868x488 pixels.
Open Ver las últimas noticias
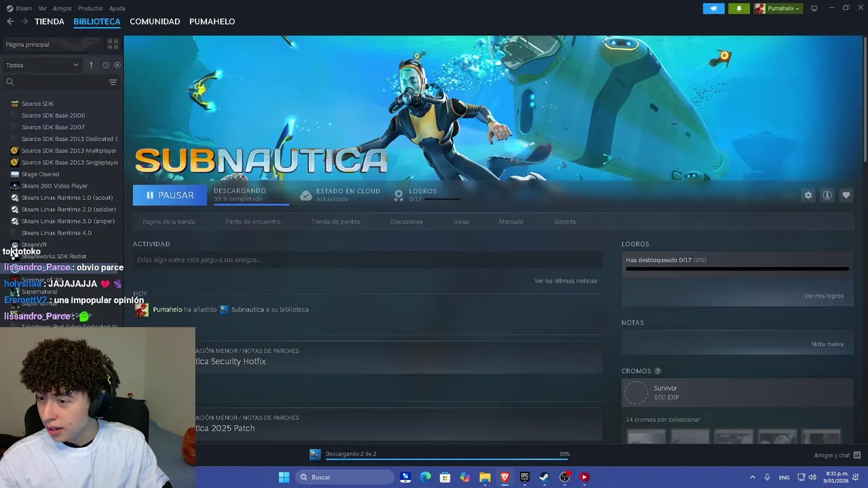point(566,281)
